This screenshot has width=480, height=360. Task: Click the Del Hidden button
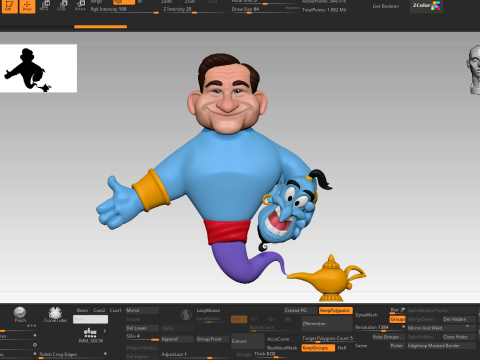[459, 319]
